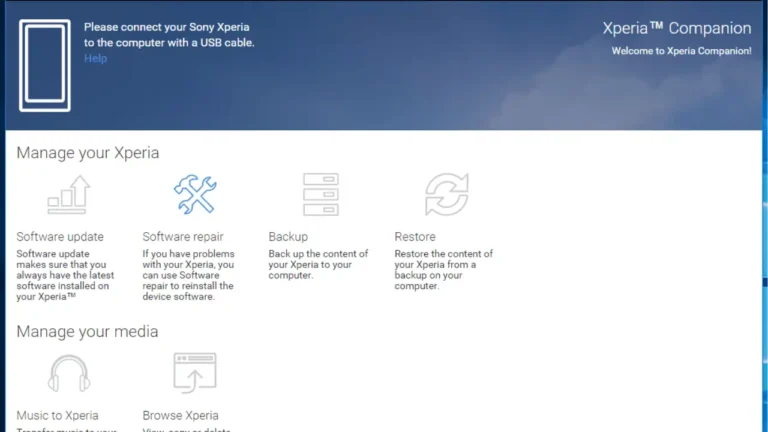Click the Browse Xperia label
The height and width of the screenshot is (432, 768).
coord(180,415)
